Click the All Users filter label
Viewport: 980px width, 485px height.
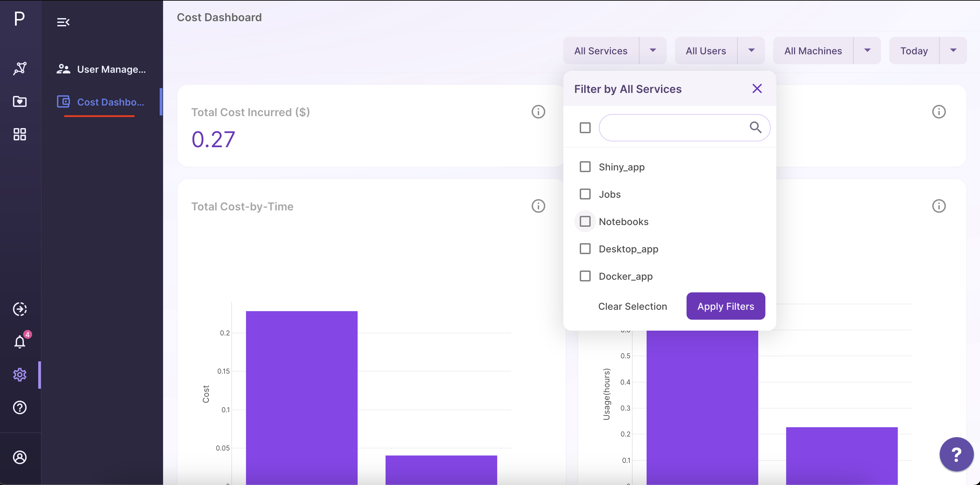706,51
